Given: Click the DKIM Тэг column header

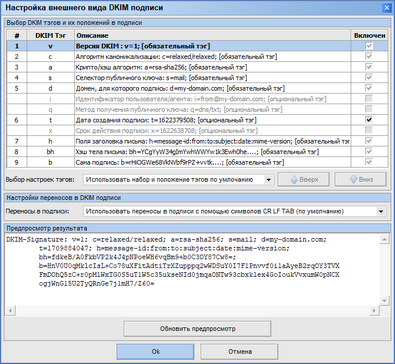Looking at the screenshot, I should 50,35.
